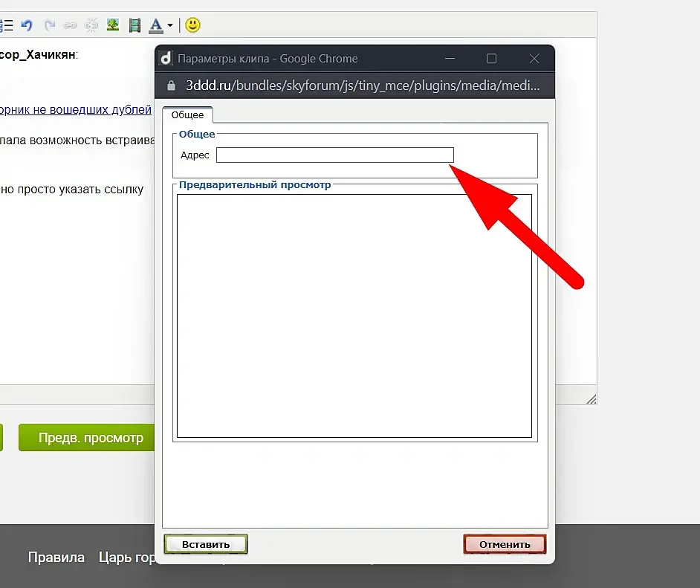This screenshot has width=700, height=588.
Task: Click the site favicon in popup title bar
Action: coord(166,59)
